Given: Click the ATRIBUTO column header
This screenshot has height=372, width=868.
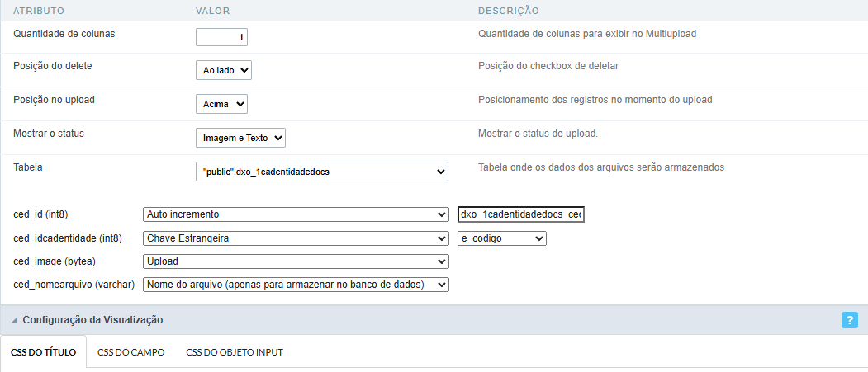Looking at the screenshot, I should pyautogui.click(x=39, y=11).
